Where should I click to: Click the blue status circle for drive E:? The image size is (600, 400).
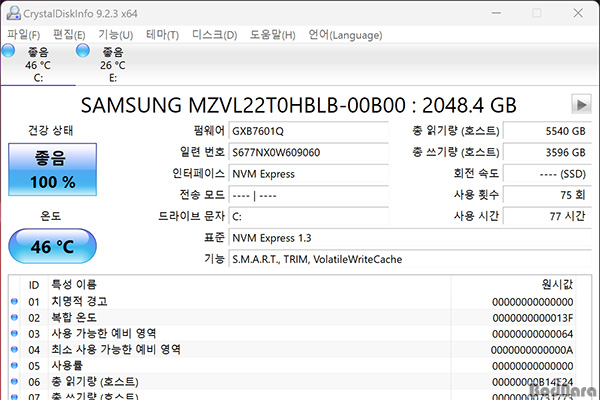pyautogui.click(x=83, y=51)
